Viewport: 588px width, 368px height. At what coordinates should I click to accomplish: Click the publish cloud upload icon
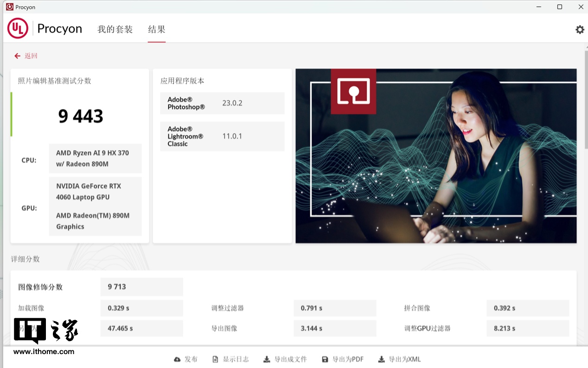click(177, 360)
